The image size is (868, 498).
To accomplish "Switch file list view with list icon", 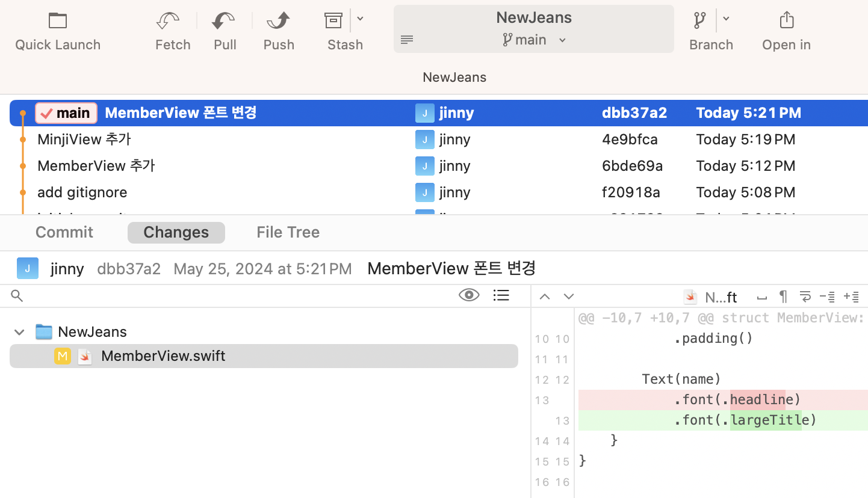I will pos(501,295).
